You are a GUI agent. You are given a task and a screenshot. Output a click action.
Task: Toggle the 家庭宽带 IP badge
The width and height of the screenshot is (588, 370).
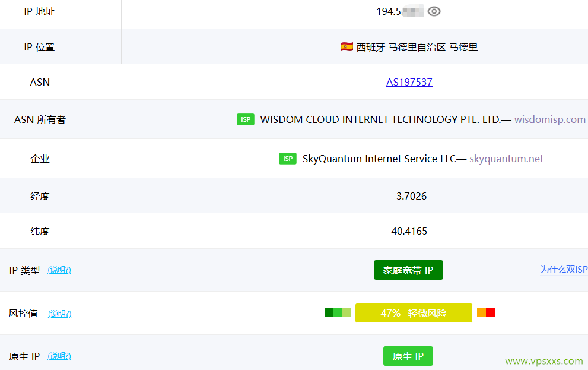coord(408,270)
